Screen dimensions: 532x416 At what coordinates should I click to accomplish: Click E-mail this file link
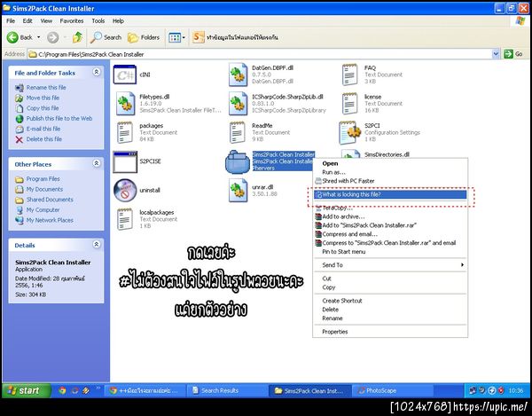tap(43, 129)
